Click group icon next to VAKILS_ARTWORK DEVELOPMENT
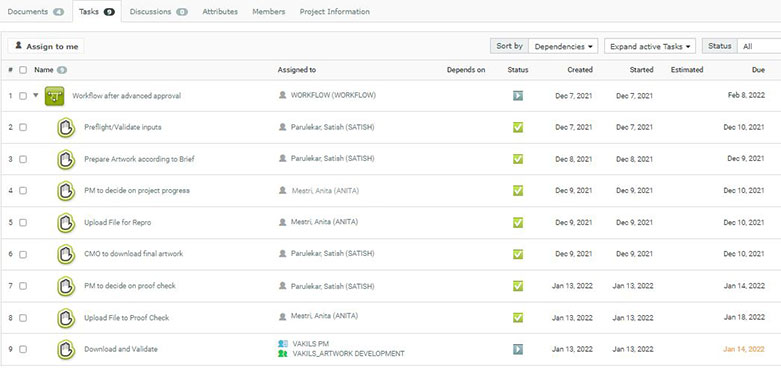781x368 pixels. click(x=282, y=354)
